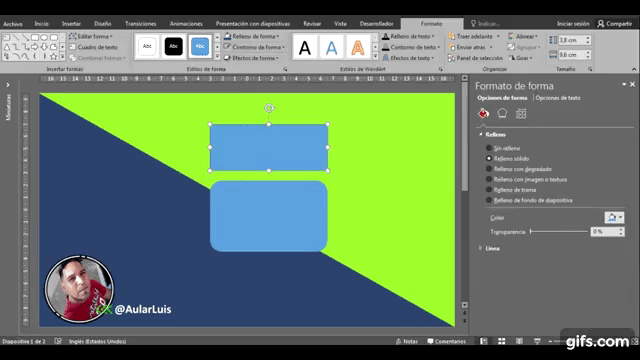Choose the orange outlined WordArt A style
This screenshot has height=360, width=640.
[358, 48]
